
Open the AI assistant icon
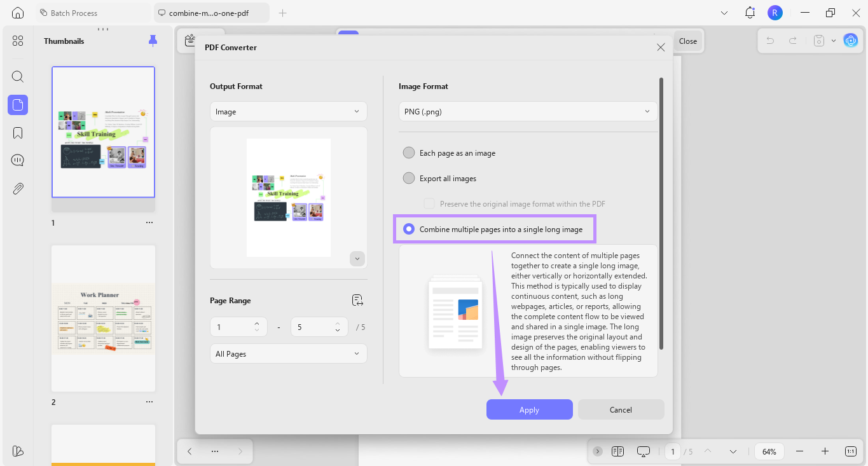(x=850, y=40)
